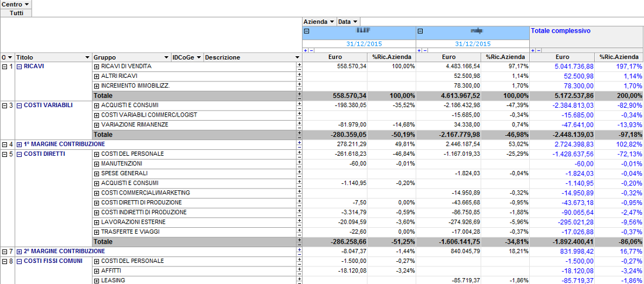Collapse row number 5 with minus box
The image size is (644, 284).
(x=4, y=154)
